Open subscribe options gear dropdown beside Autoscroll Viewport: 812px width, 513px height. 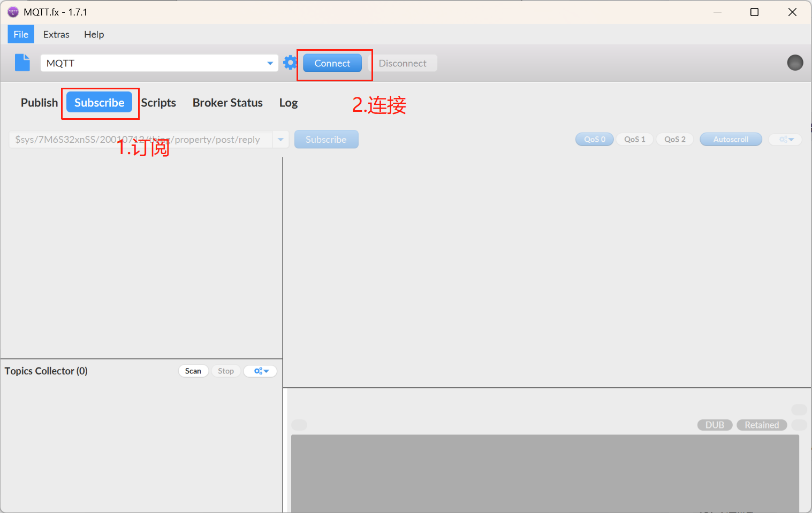coord(785,139)
